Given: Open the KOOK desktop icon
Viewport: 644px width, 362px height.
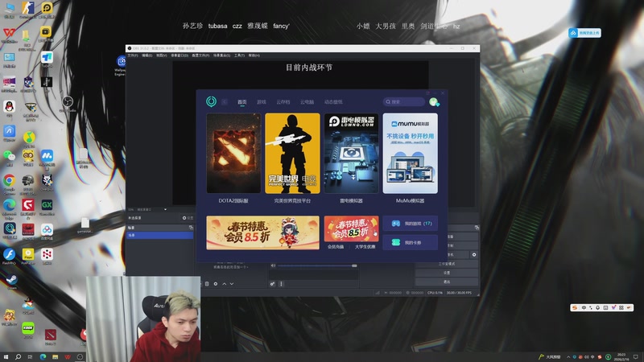Looking at the screenshot, I should click(x=28, y=330).
